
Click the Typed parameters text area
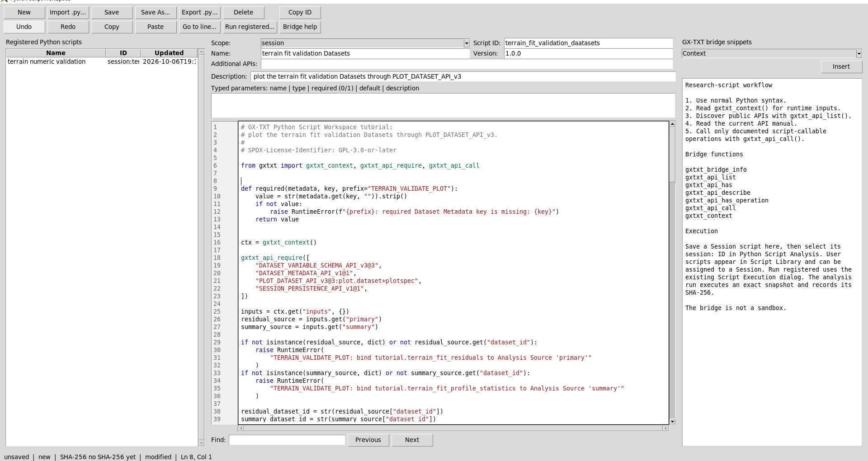(x=443, y=106)
